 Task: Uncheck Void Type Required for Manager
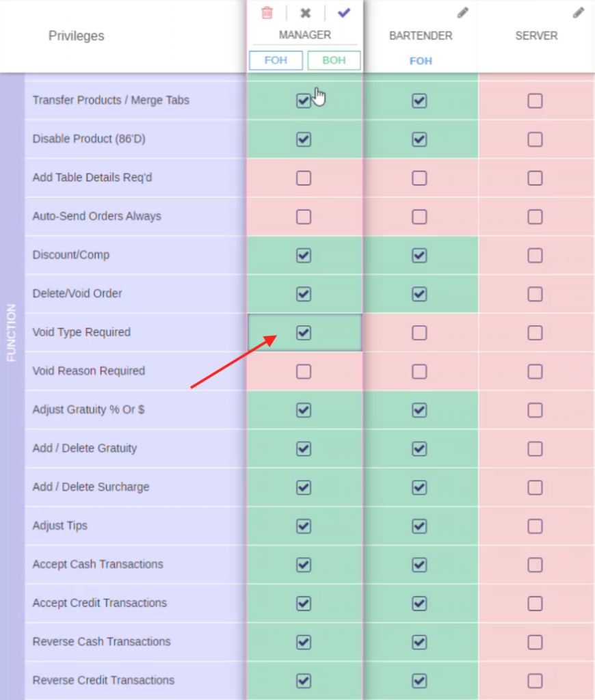point(304,333)
